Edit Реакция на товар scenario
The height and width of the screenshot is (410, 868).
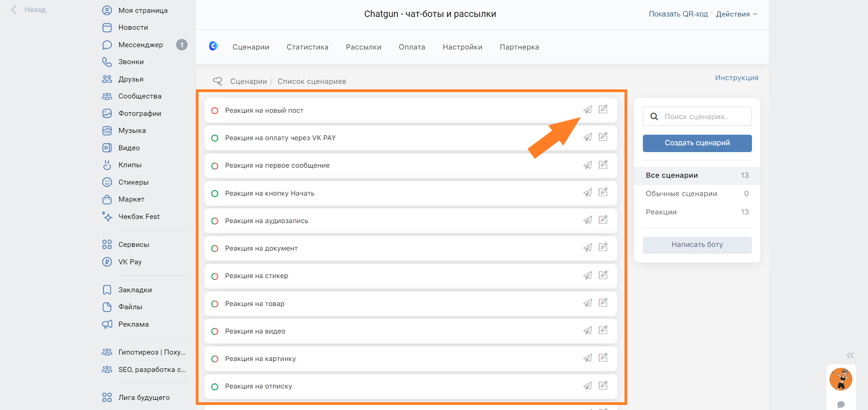[x=603, y=302]
